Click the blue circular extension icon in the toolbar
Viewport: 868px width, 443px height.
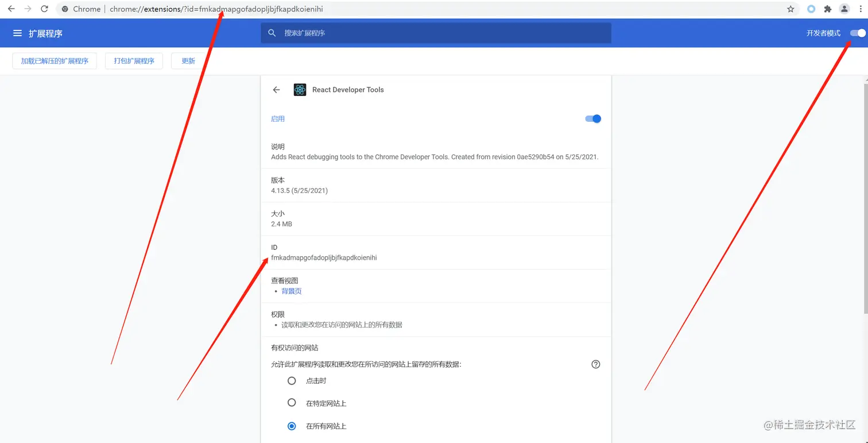[x=811, y=9]
